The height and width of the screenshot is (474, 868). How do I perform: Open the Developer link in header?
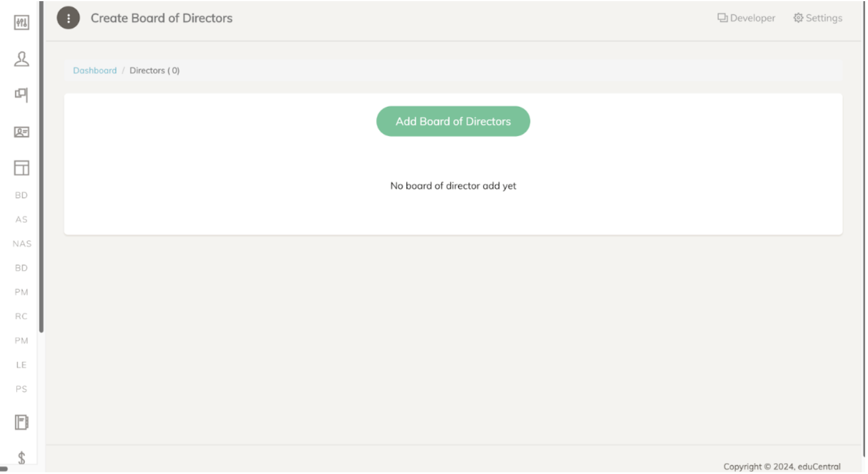point(746,18)
